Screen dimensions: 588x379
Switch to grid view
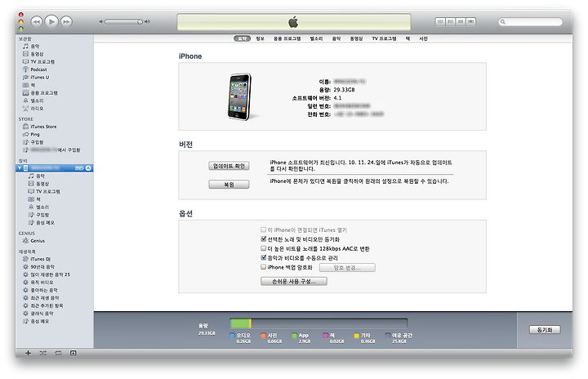pyautogui.click(x=461, y=22)
